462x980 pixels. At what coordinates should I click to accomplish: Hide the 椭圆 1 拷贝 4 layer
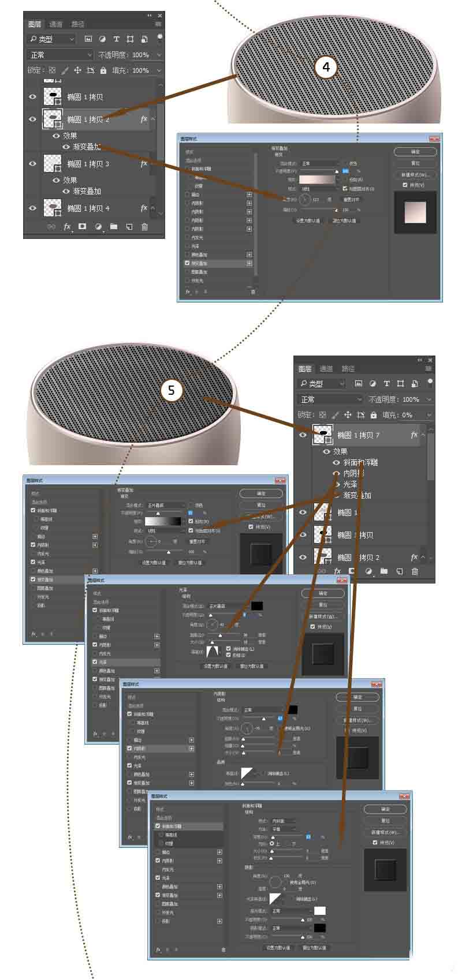pos(33,208)
